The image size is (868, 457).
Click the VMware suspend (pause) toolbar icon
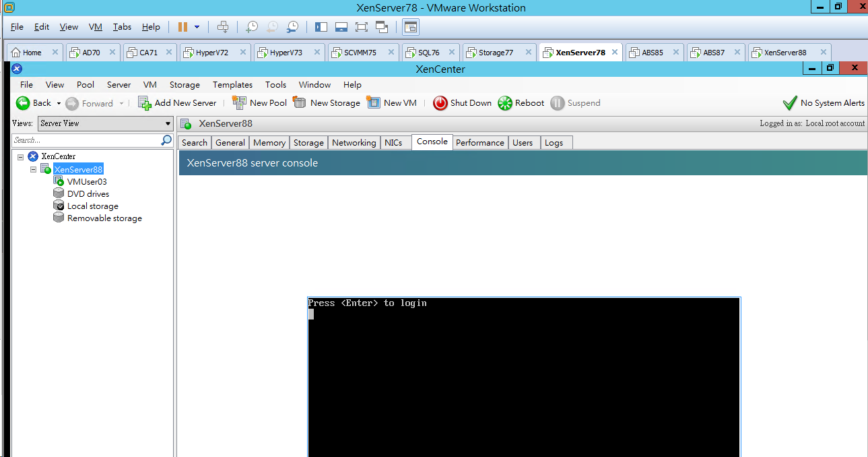(x=182, y=27)
